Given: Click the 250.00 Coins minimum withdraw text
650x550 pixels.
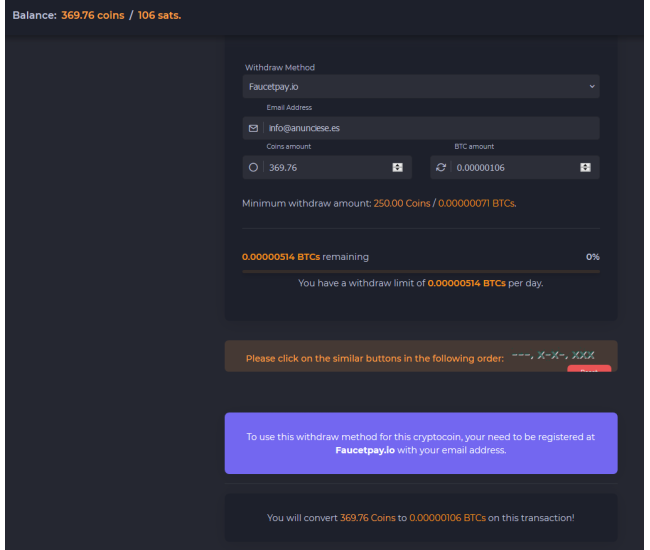Looking at the screenshot, I should click(401, 203).
